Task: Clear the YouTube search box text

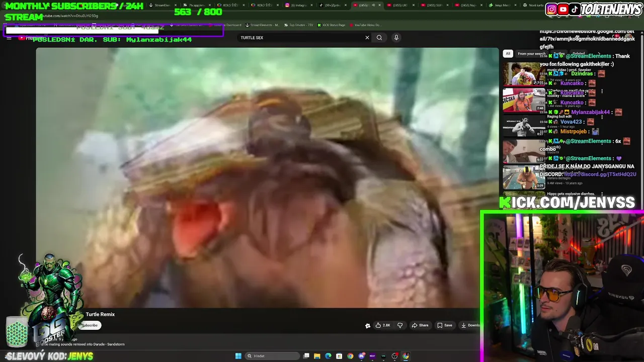Action: coord(367,38)
